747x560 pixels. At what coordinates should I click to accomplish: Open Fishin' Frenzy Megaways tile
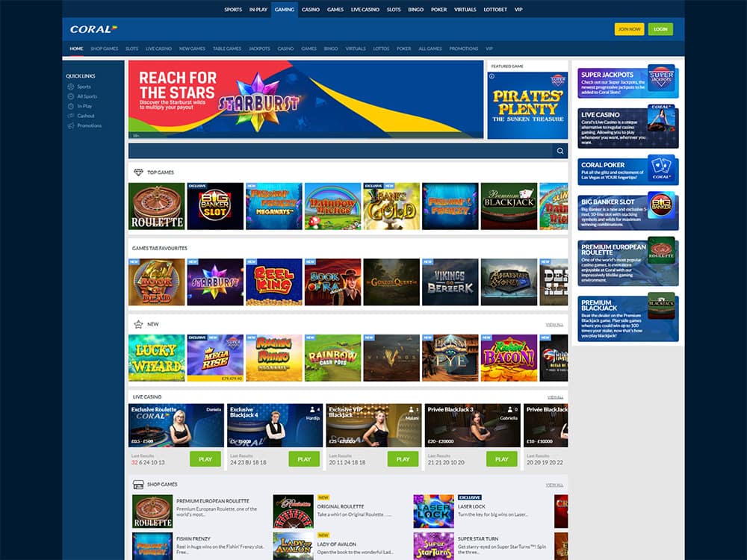pos(274,206)
